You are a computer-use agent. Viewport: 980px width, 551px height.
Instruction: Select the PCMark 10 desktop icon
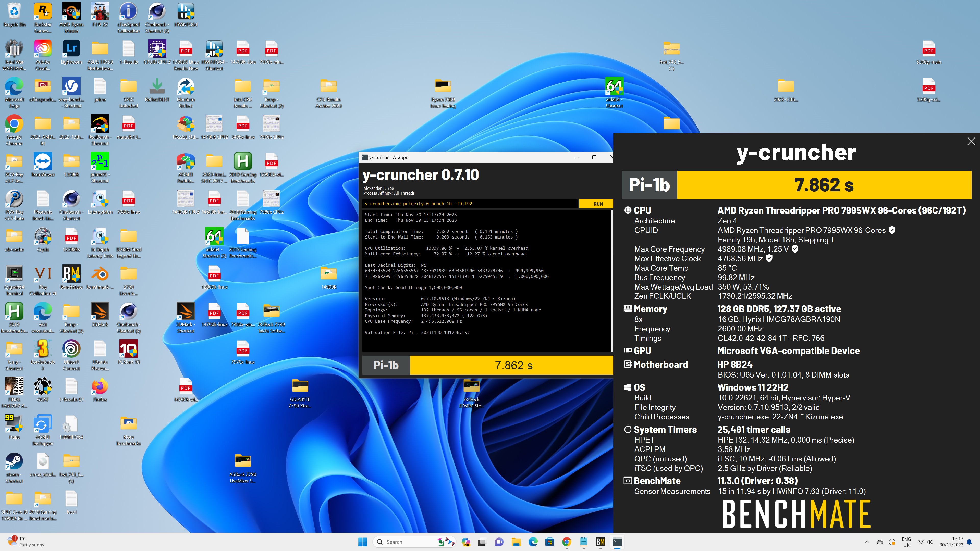point(129,353)
